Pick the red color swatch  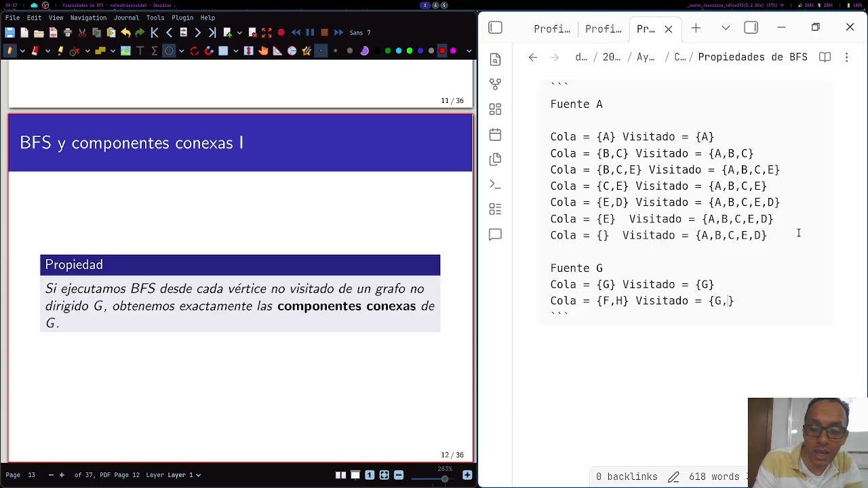pos(442,51)
